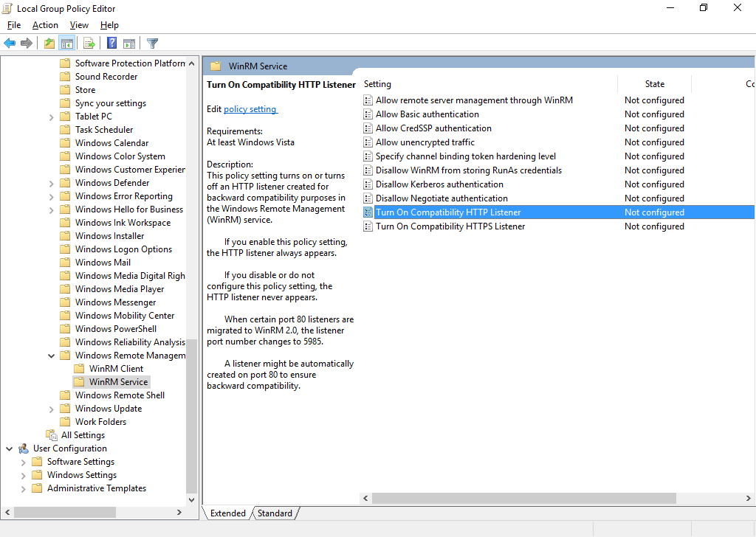Select the WinRM Client tree item
756x537 pixels.
(x=116, y=369)
